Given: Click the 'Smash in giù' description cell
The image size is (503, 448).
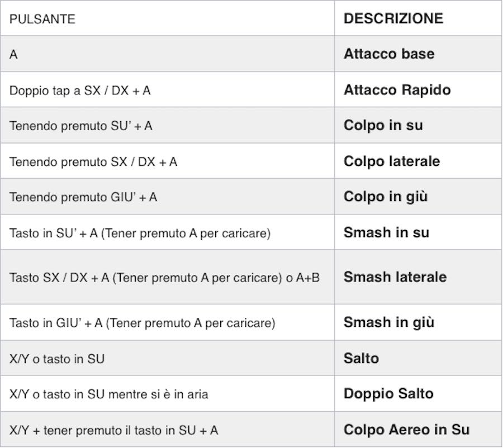Looking at the screenshot, I should click(418, 322).
